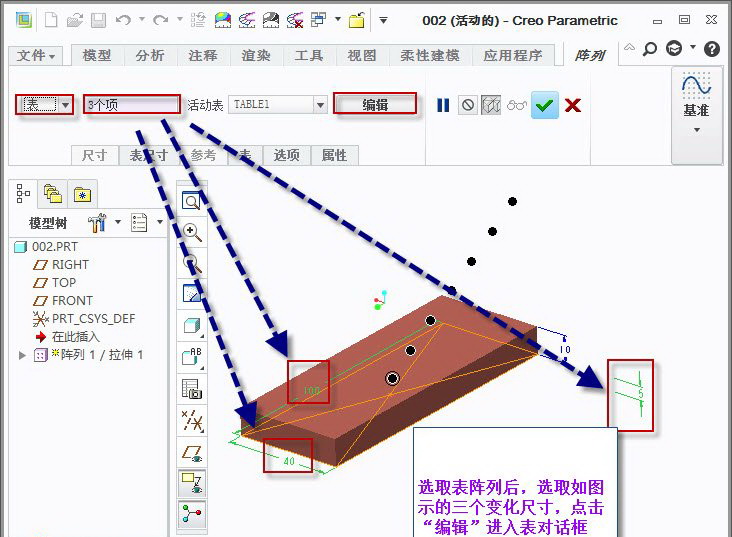Click the View Manager icon
Viewport: 732px width, 537px height.
pyautogui.click(x=192, y=389)
